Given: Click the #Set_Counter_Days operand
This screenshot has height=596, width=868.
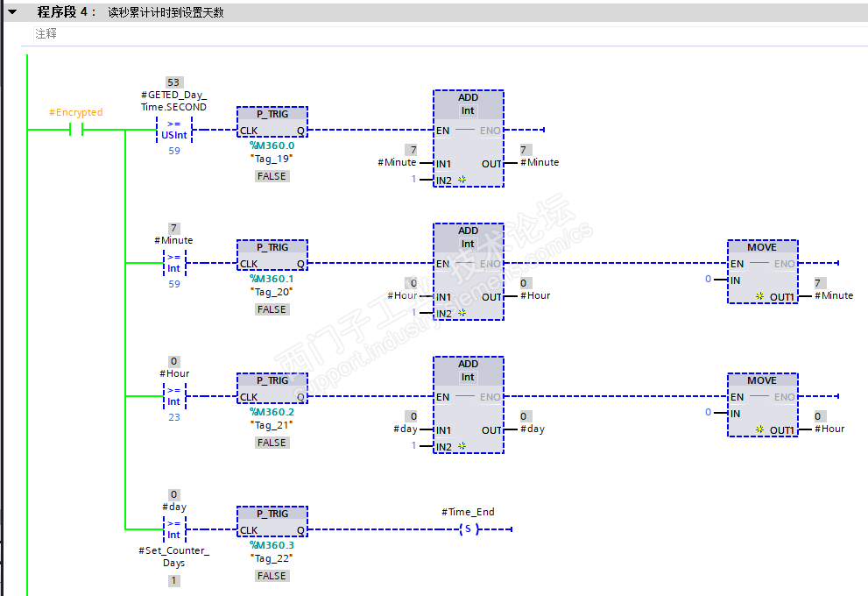Looking at the screenshot, I should point(173,556).
